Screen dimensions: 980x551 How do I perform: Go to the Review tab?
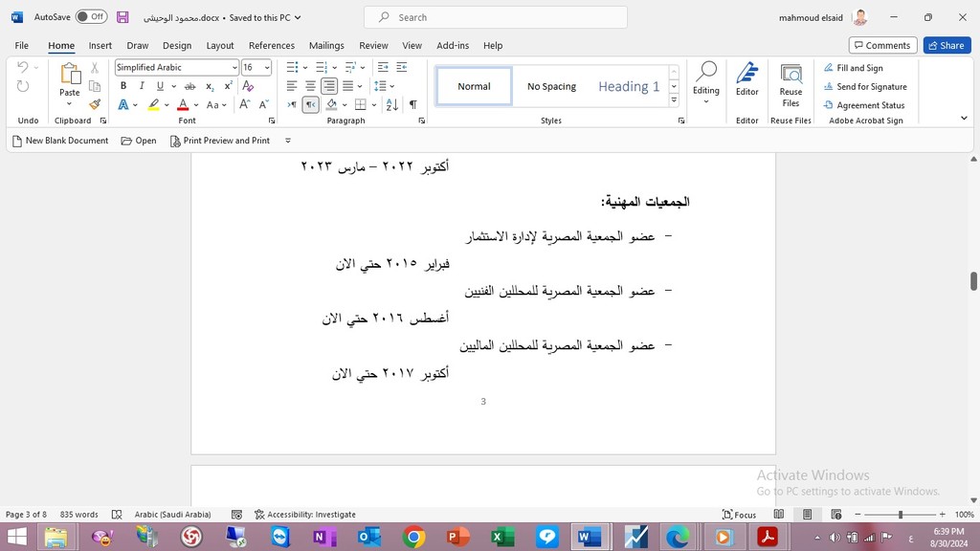point(374,46)
